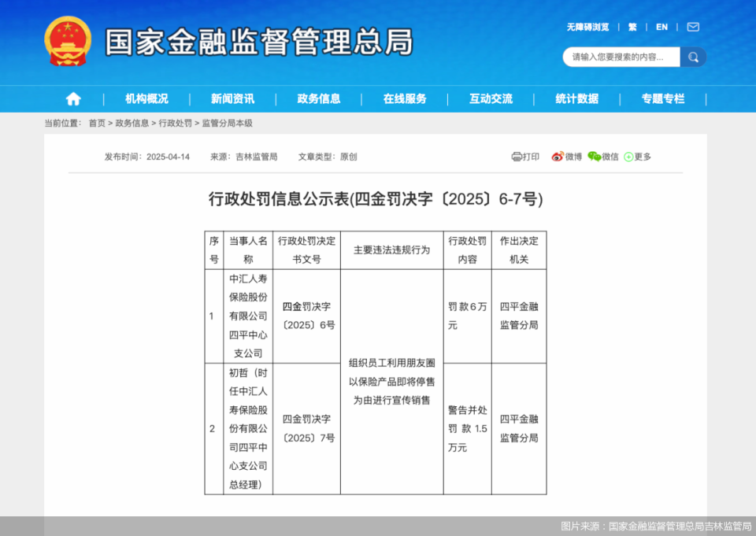Click the article title 行政处罚信息公示表
Screen dimensions: 756x536
pos(376,198)
